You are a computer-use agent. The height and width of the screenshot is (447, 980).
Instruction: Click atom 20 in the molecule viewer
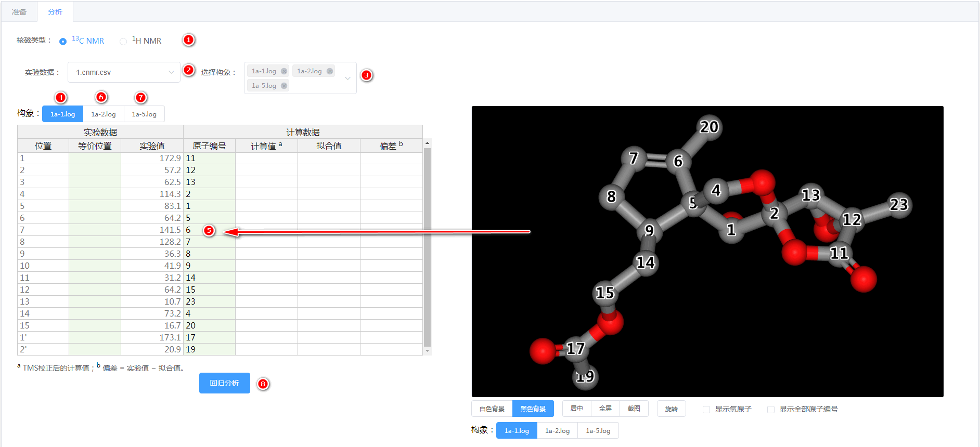click(709, 127)
